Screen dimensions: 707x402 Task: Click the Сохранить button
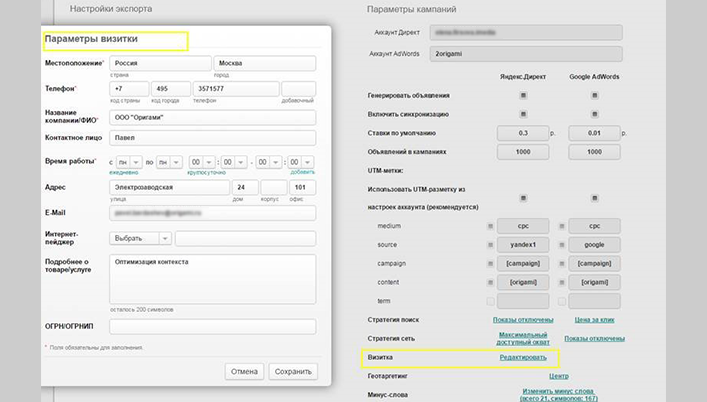point(293,371)
